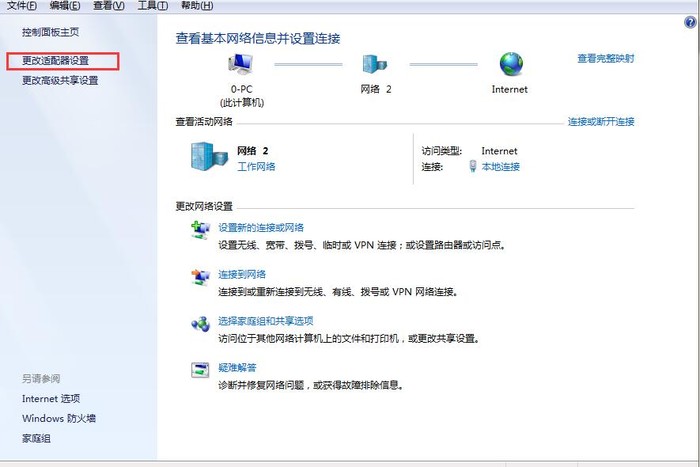Image resolution: width=700 pixels, height=467 pixels.
Task: Open the 编辑(E) menu
Action: point(65,5)
